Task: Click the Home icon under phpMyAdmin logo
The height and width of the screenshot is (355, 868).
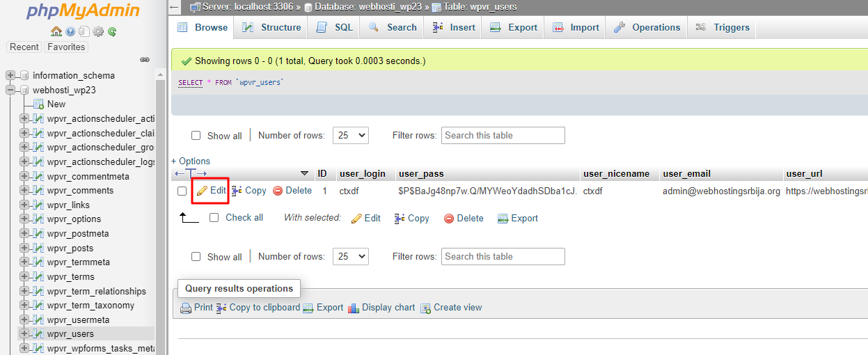Action: pyautogui.click(x=56, y=31)
